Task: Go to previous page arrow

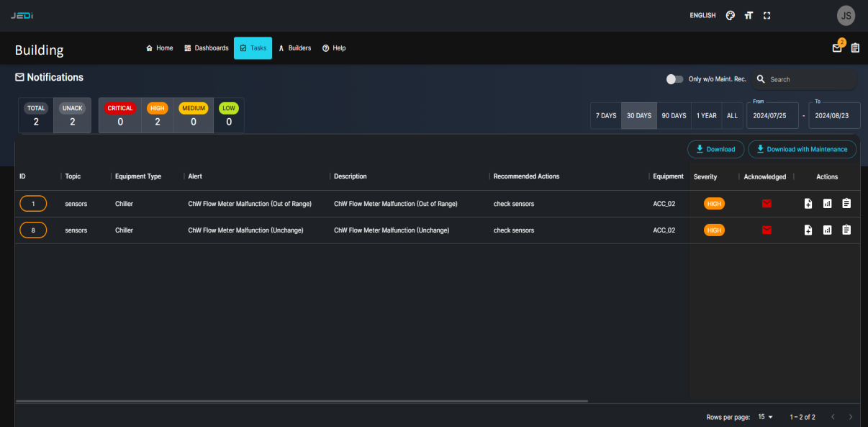Action: 833,417
